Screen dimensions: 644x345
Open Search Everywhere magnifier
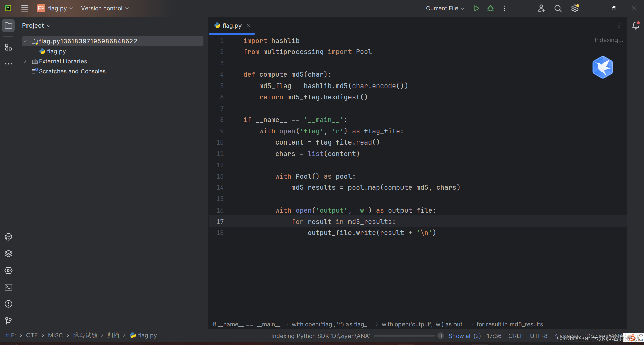tap(558, 8)
